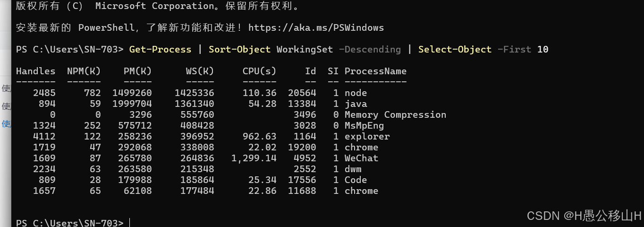Click the MsMpEng process name
The height and width of the screenshot is (227, 644).
[364, 125]
